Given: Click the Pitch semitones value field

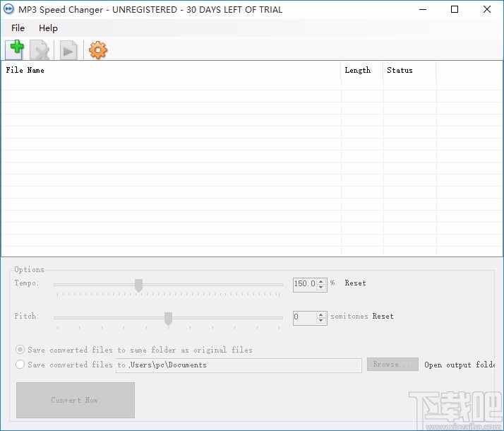Looking at the screenshot, I should click(x=305, y=317).
